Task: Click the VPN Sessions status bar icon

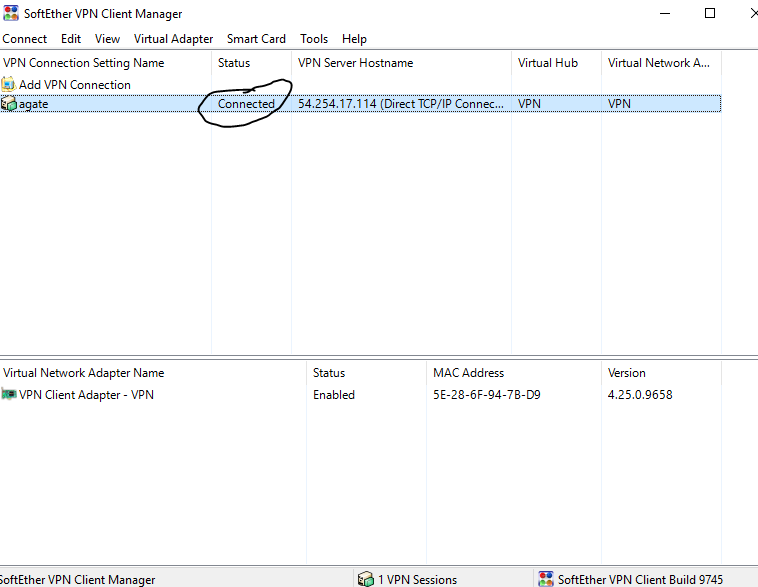Action: 366,579
